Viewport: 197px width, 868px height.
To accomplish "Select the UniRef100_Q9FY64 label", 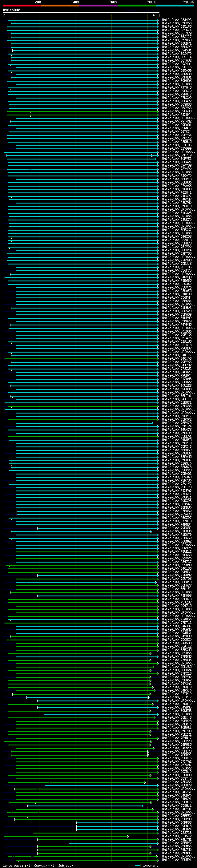I will pos(177,135).
